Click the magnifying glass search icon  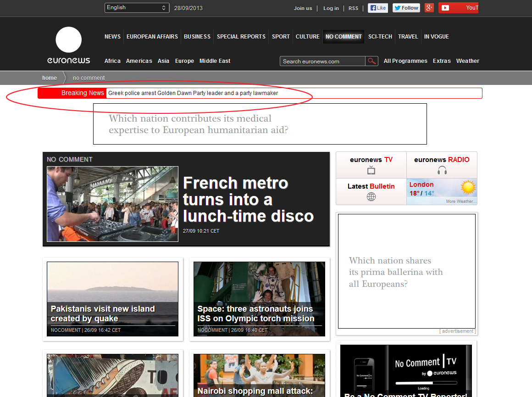tap(371, 61)
